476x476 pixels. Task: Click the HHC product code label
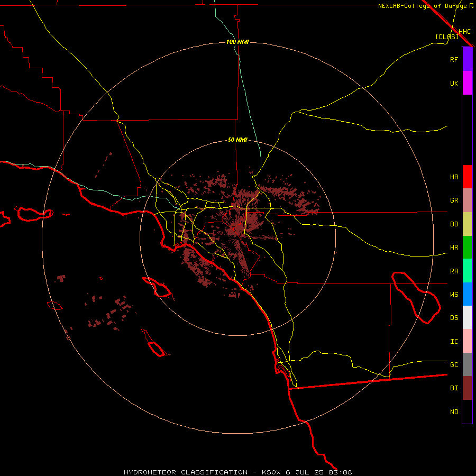(465, 32)
